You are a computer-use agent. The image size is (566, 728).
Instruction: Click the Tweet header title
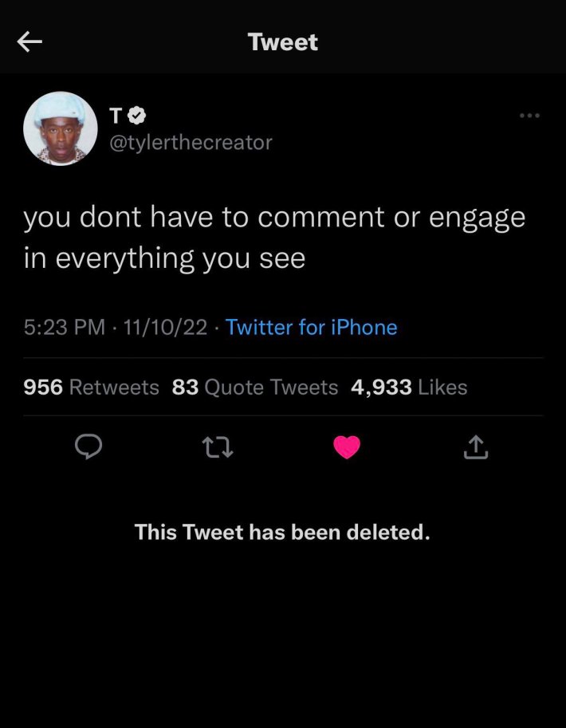283,41
